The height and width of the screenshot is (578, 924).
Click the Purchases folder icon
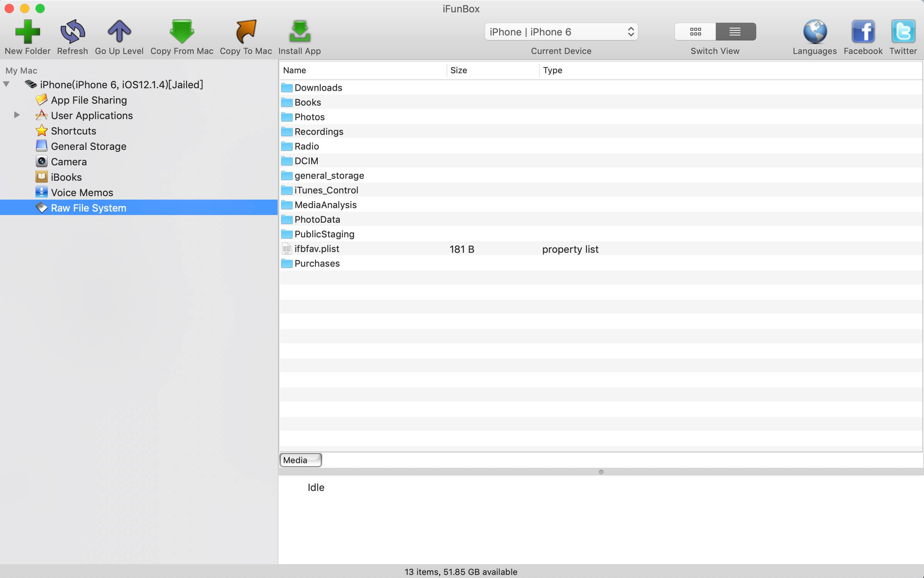click(287, 263)
